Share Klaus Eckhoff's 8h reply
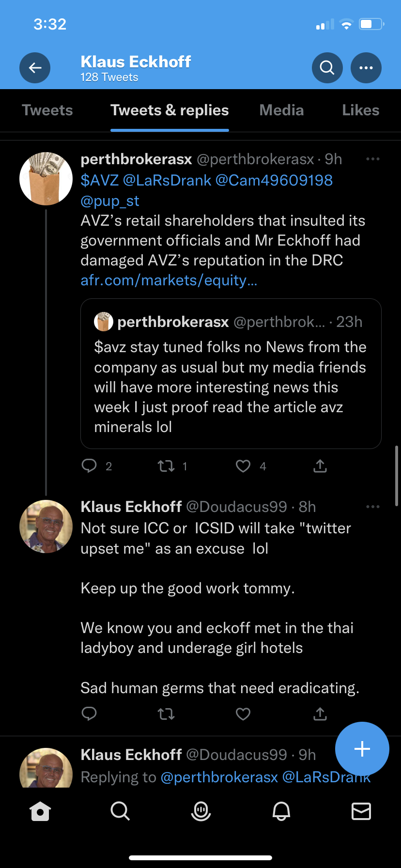 click(320, 714)
